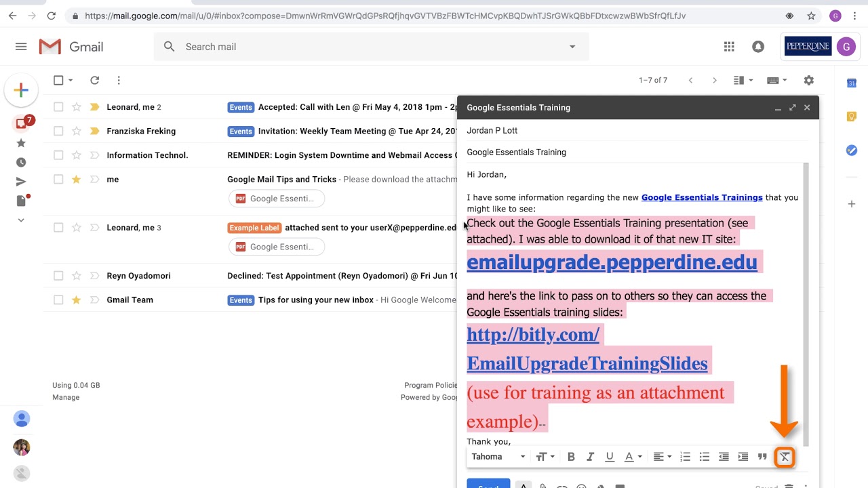Image resolution: width=868 pixels, height=488 pixels.
Task: Unstar the Gmail Team email
Action: (77, 300)
